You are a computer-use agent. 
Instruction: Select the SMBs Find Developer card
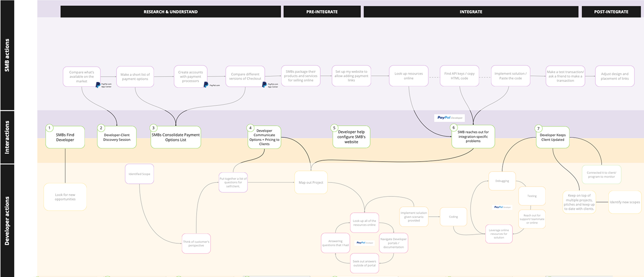65,137
